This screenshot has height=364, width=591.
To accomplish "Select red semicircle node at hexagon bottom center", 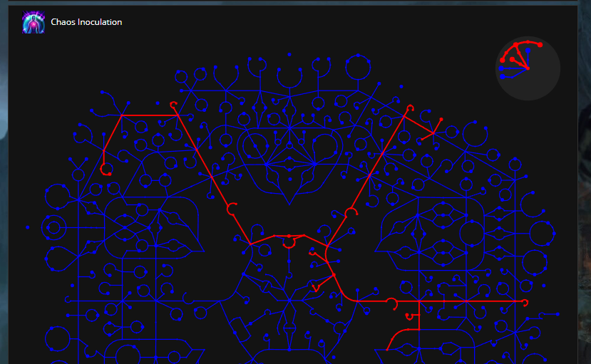I will 289,243.
